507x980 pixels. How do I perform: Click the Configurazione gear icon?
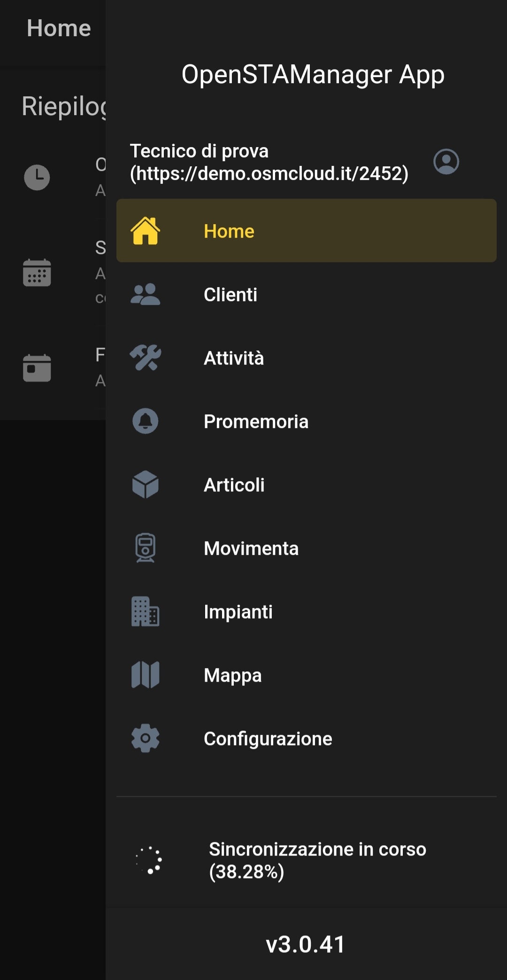coord(145,738)
